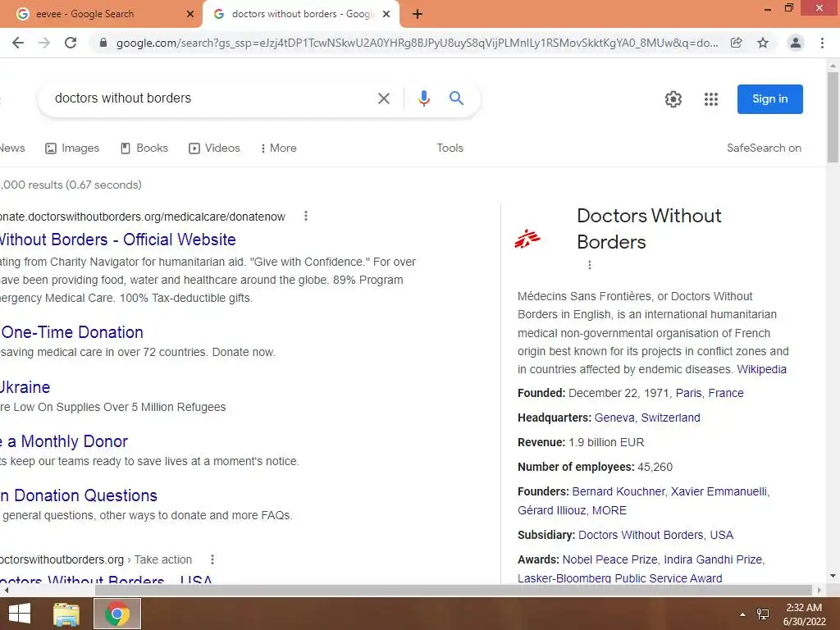The image size is (840, 630).
Task: Open Gérard Illiouz founder link
Action: coord(551,510)
